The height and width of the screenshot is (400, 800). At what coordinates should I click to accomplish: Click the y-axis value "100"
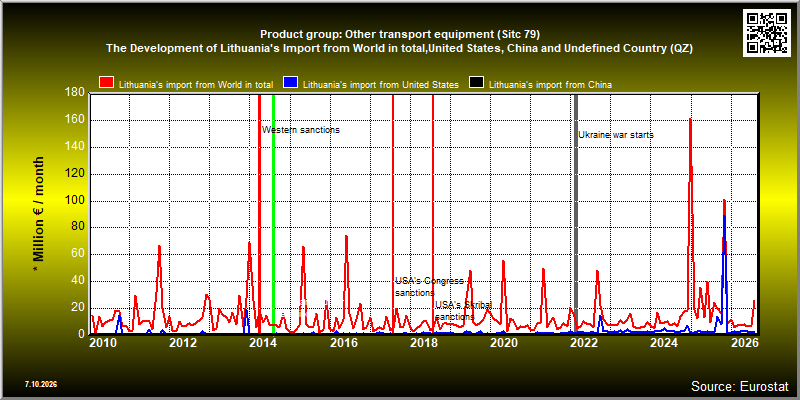pyautogui.click(x=76, y=201)
